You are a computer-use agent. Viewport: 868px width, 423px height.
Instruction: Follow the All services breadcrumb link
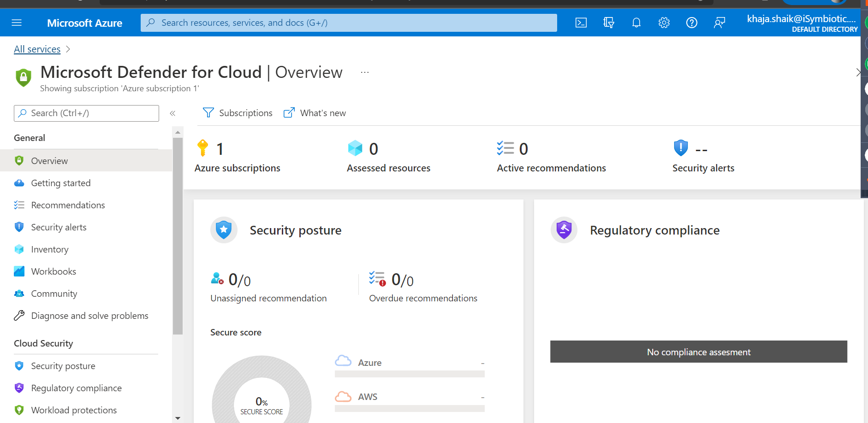37,49
